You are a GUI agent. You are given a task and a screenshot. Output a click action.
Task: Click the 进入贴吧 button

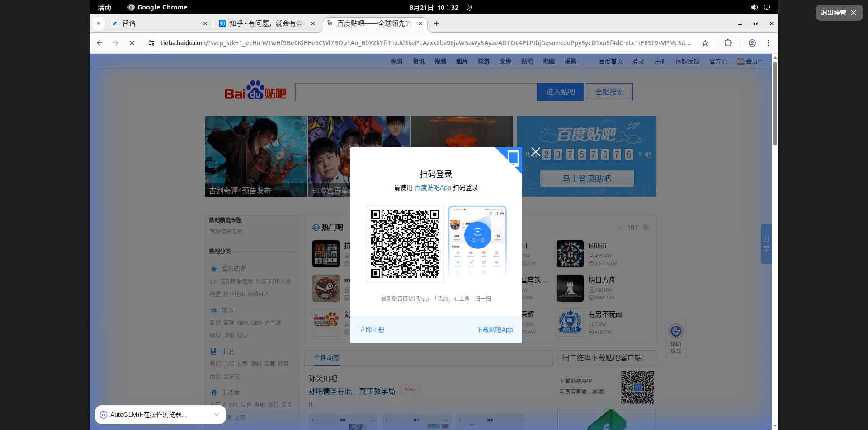point(561,92)
